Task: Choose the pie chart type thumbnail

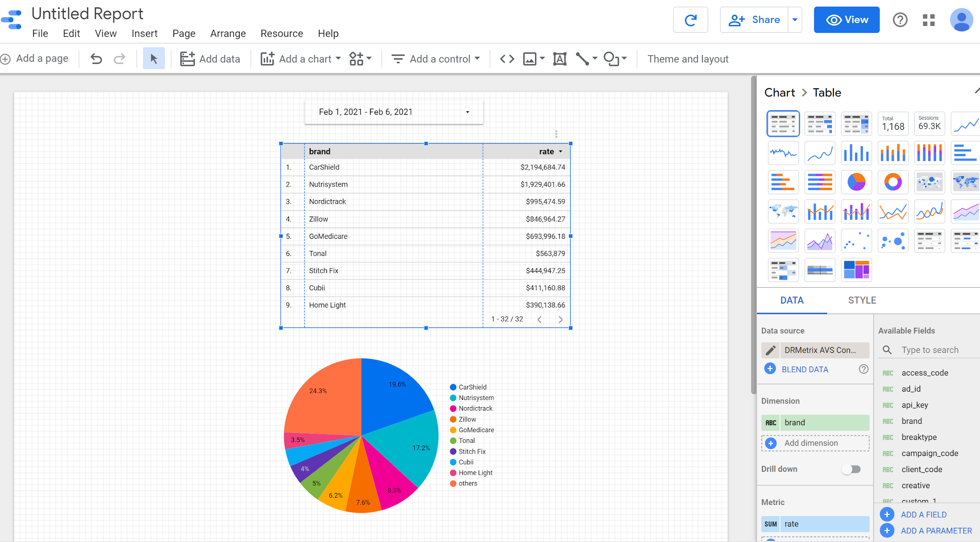Action: point(856,182)
